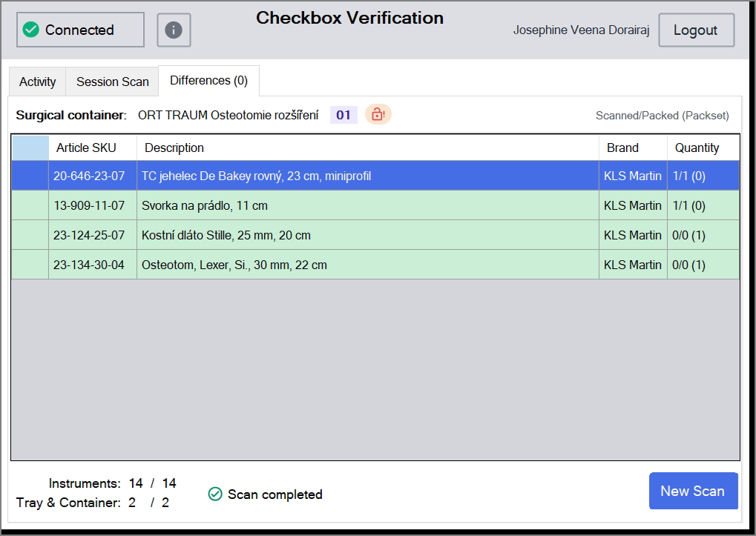Click the highlighted TC jehelec De Bakey row
The height and width of the screenshot is (536, 756).
coord(375,176)
